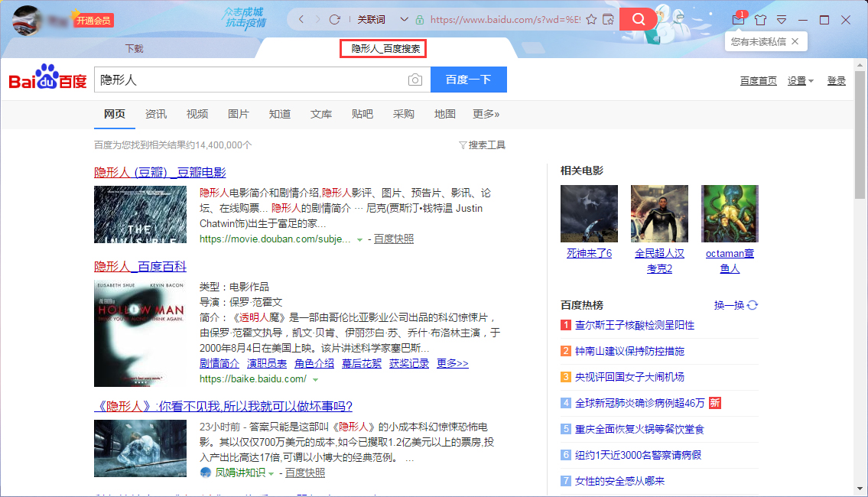Viewport: 868px width, 497px height.
Task: Open the unread messages mail icon
Action: coord(738,19)
